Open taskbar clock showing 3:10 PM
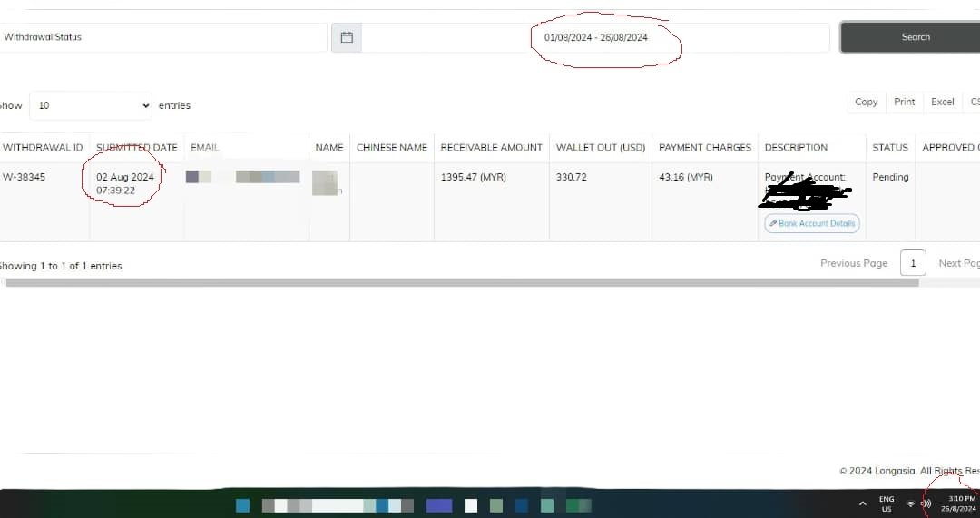 coord(960,503)
